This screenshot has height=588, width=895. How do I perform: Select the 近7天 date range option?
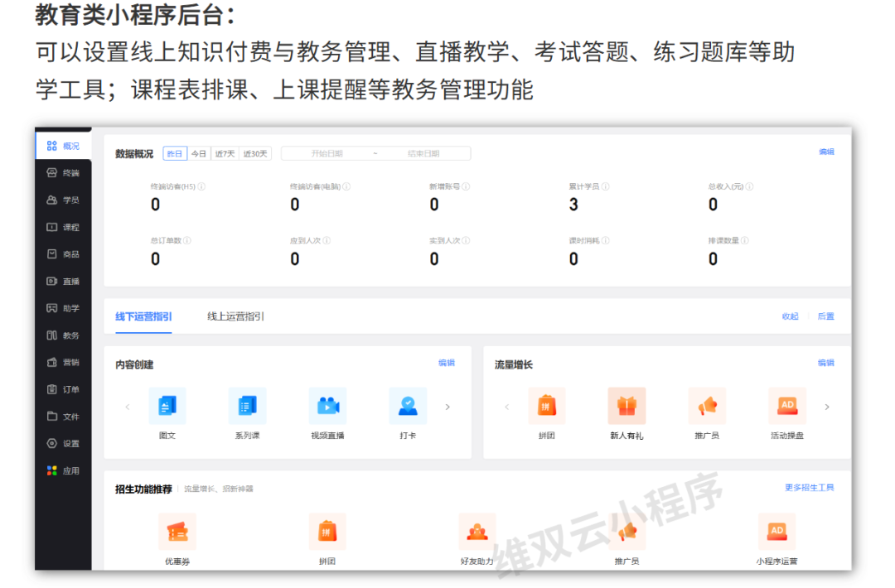225,153
